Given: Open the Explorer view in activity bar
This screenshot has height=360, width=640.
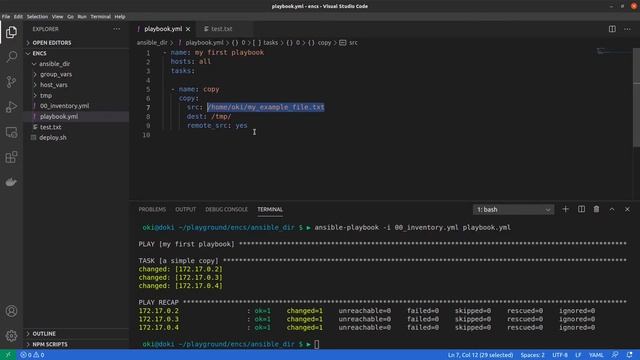Looking at the screenshot, I should point(11,32).
